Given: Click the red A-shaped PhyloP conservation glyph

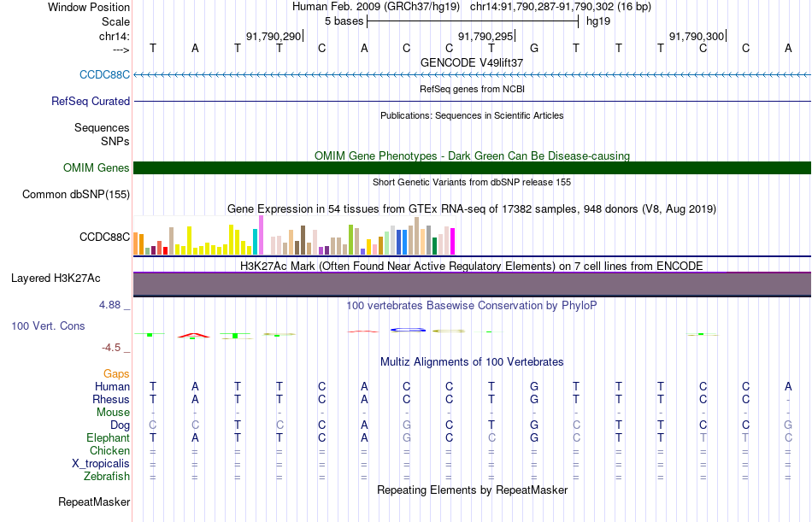Looking at the screenshot, I should [x=194, y=335].
